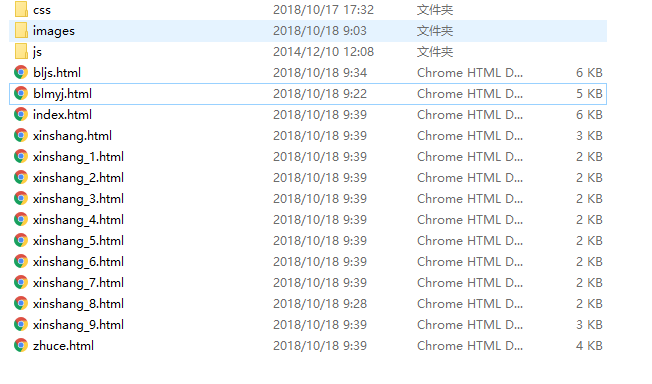This screenshot has width=652, height=384.
Task: Click Chrome icon of index.html
Action: [21, 114]
